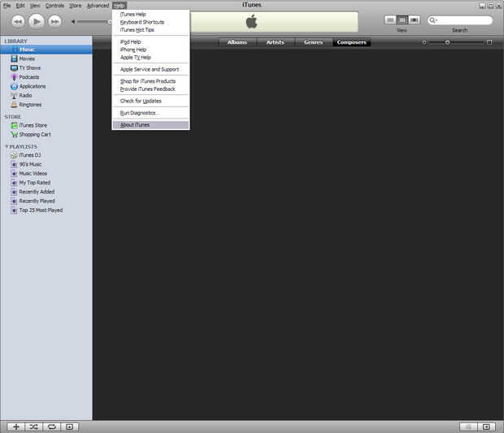This screenshot has height=433, width=504.
Task: Choose Run Diagnostics entry
Action: click(x=150, y=113)
